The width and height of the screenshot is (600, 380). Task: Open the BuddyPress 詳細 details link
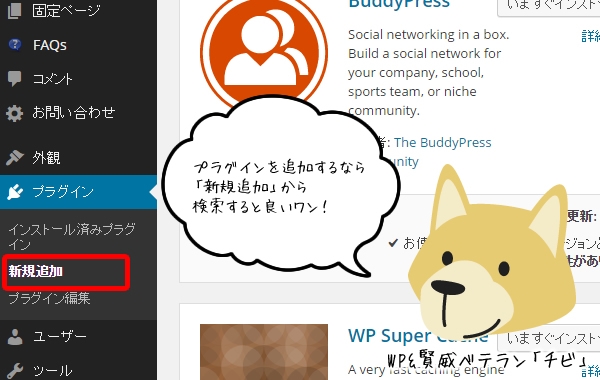(590, 36)
